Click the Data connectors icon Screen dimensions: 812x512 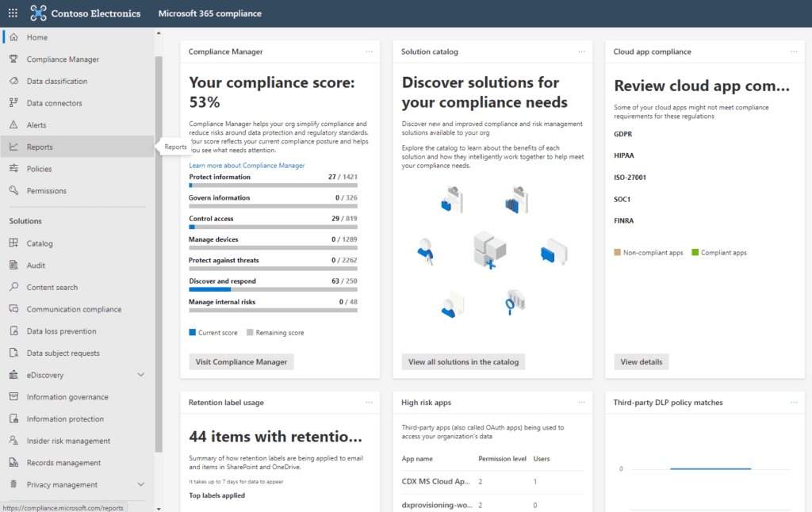pos(14,103)
